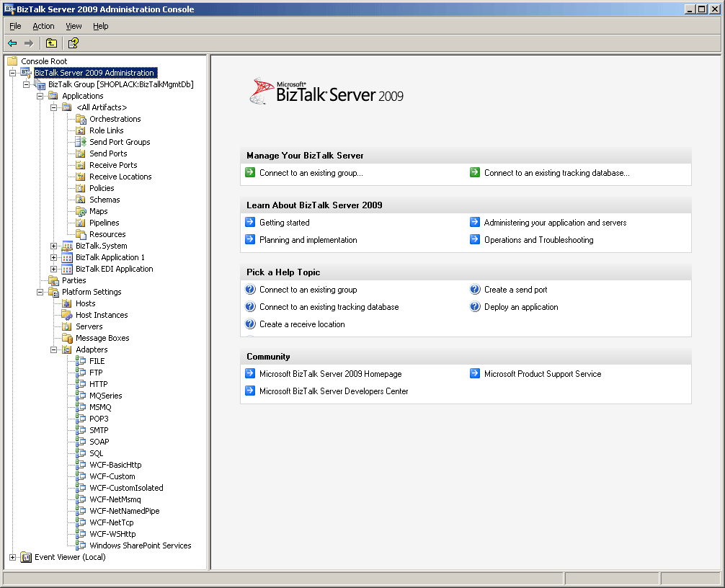Collapse the Adapters node
This screenshot has width=725, height=588.
pyautogui.click(x=53, y=350)
